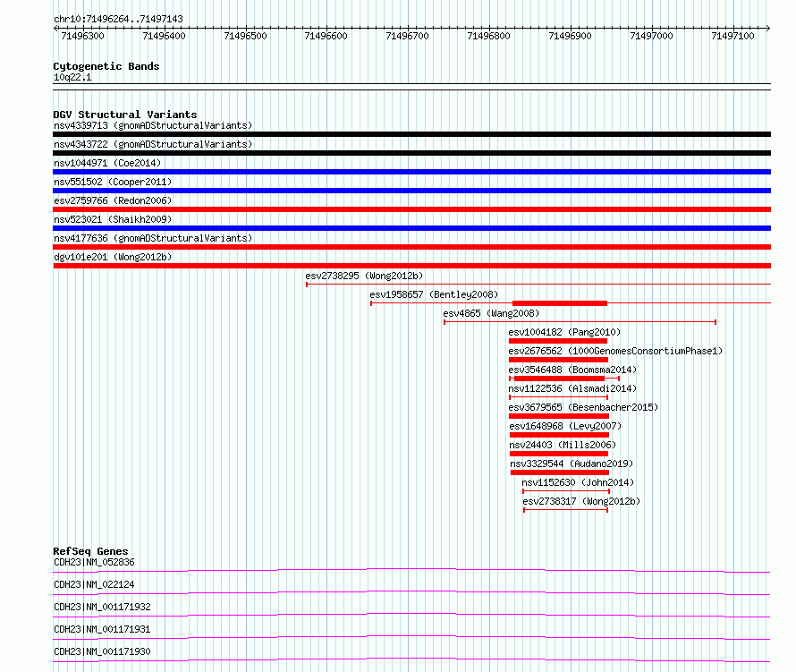The height and width of the screenshot is (672, 796).
Task: Click esv3546488 (Boomsma2014) variant label
Action: coord(572,370)
